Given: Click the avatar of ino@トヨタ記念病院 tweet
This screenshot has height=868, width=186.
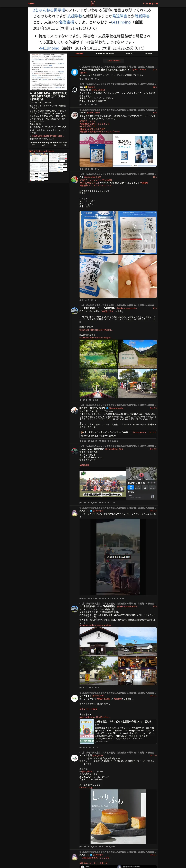Looking at the screenshot, I should pos(75,72).
